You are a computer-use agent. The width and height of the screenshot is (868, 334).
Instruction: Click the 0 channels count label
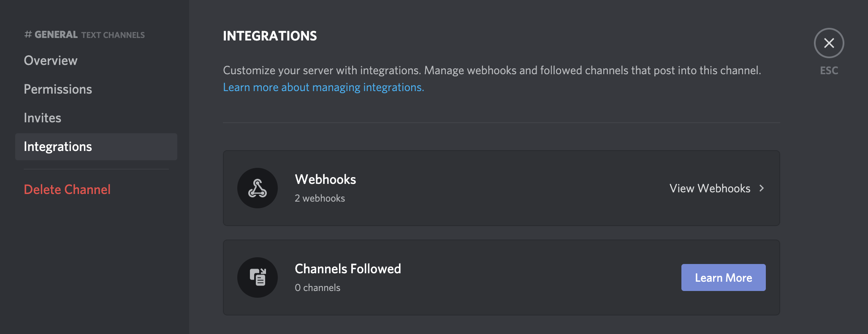coord(317,288)
